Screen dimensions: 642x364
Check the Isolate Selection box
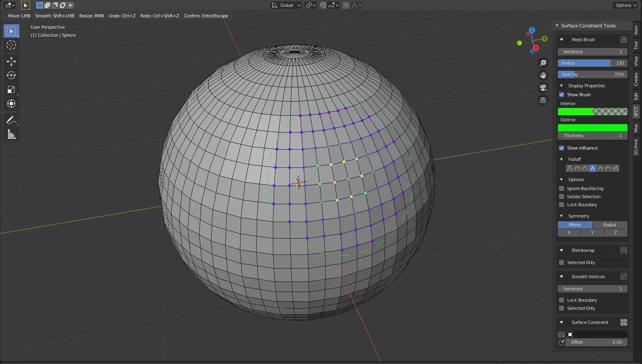(x=562, y=197)
